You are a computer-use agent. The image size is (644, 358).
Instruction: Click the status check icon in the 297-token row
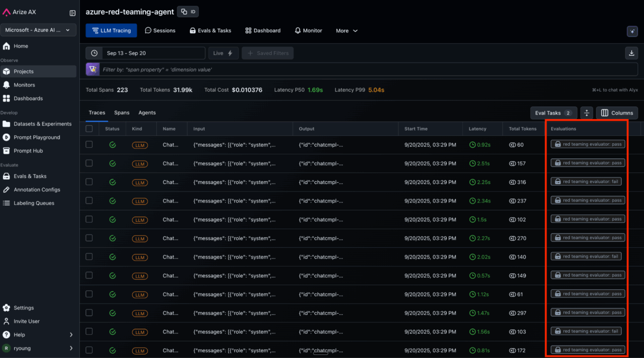click(x=112, y=313)
